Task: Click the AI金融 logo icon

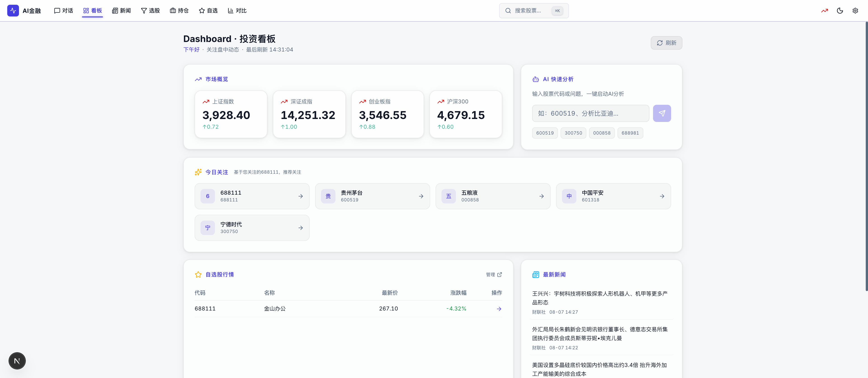Action: pyautogui.click(x=13, y=10)
